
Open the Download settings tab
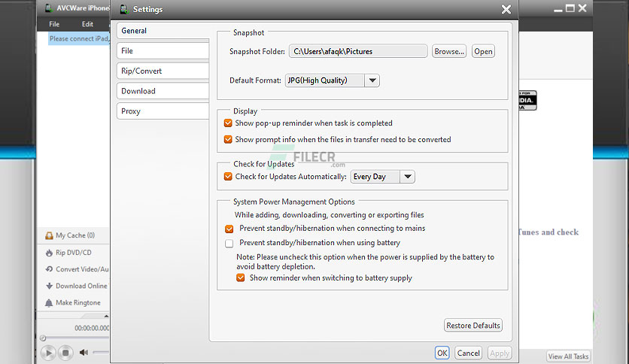coord(163,91)
